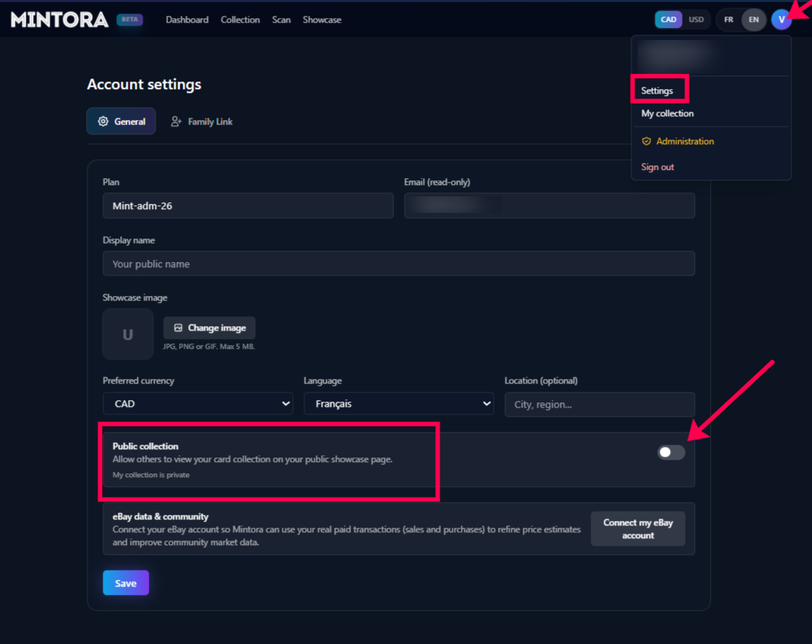This screenshot has height=644, width=812.
Task: Open the user avatar menu
Action: 781,20
